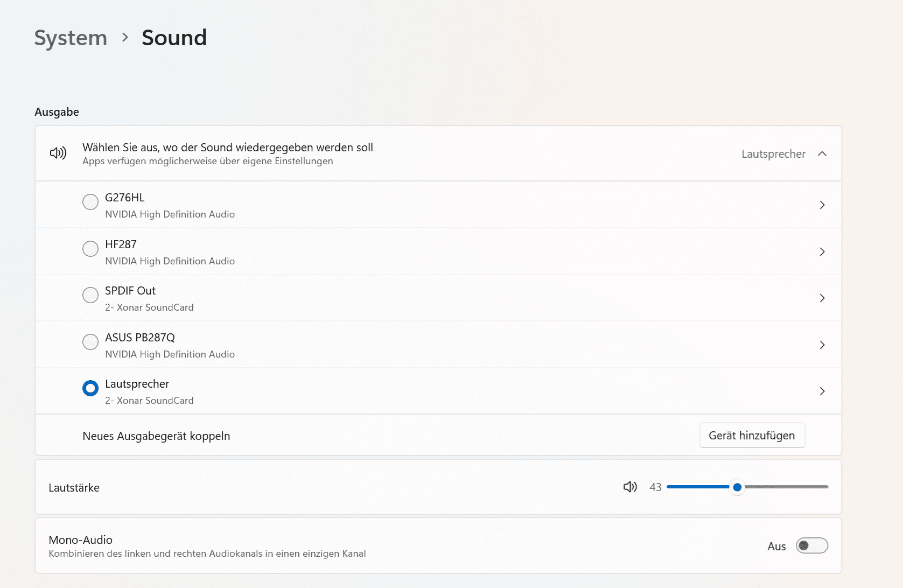The image size is (903, 588).
Task: Open ASUS PB287Q properties chevron
Action: point(822,345)
